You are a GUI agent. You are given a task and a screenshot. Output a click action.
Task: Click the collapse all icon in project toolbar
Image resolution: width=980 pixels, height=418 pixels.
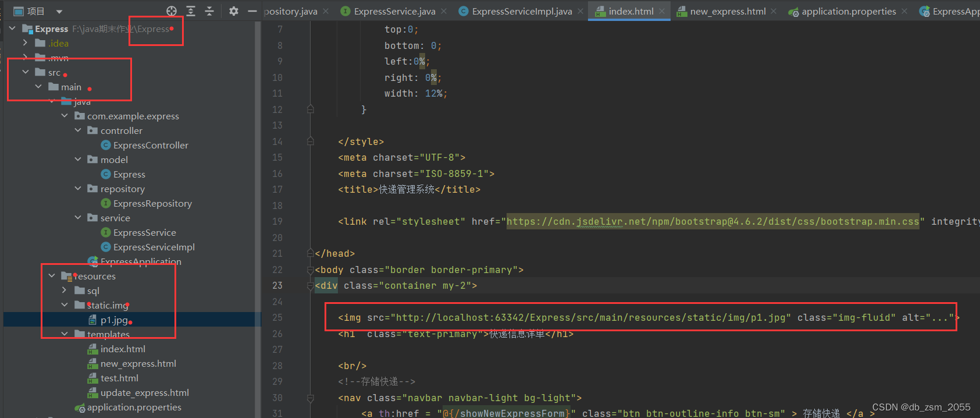[x=209, y=11]
